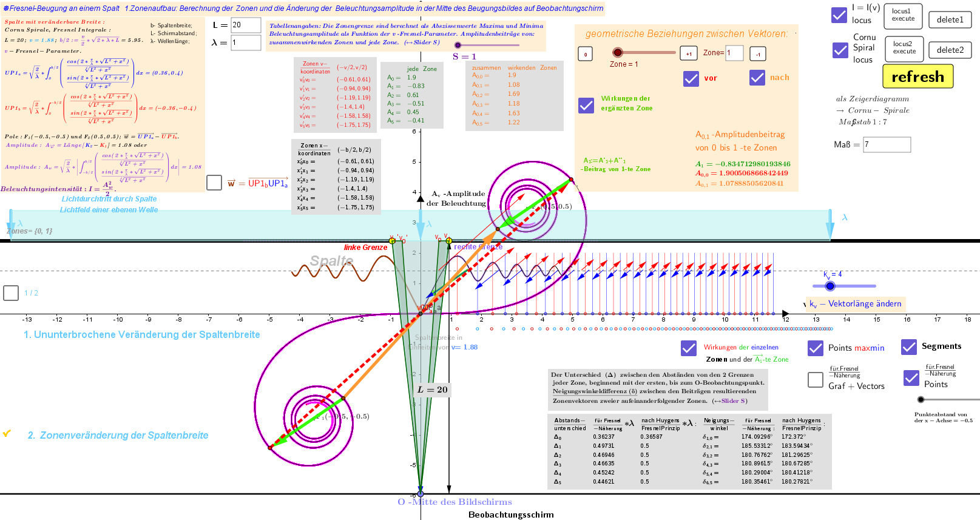
Task: Click the Punkteabstand slider's black knob
Action: click(921, 399)
